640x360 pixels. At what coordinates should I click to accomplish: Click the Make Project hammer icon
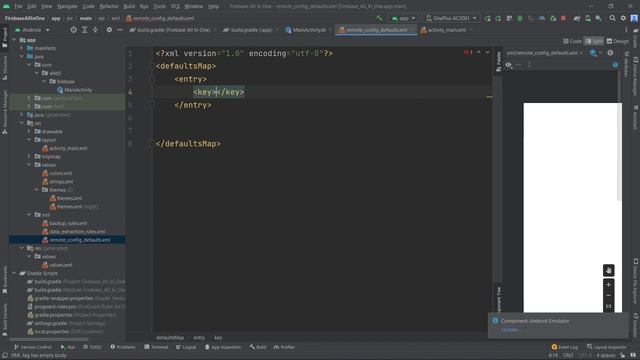[380, 18]
